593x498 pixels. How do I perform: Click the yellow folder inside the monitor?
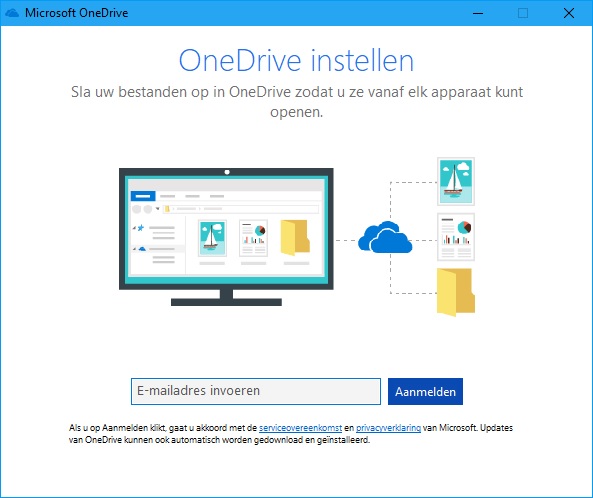[295, 237]
